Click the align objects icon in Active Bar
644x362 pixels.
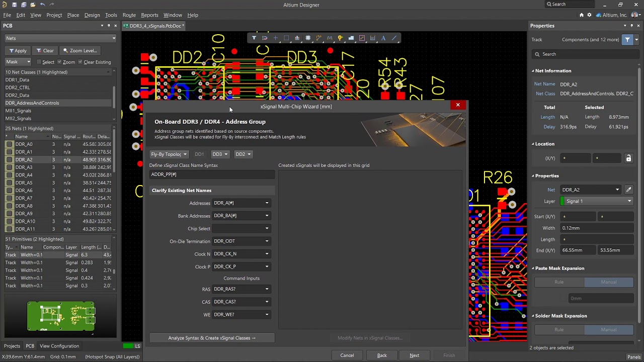coord(297,38)
